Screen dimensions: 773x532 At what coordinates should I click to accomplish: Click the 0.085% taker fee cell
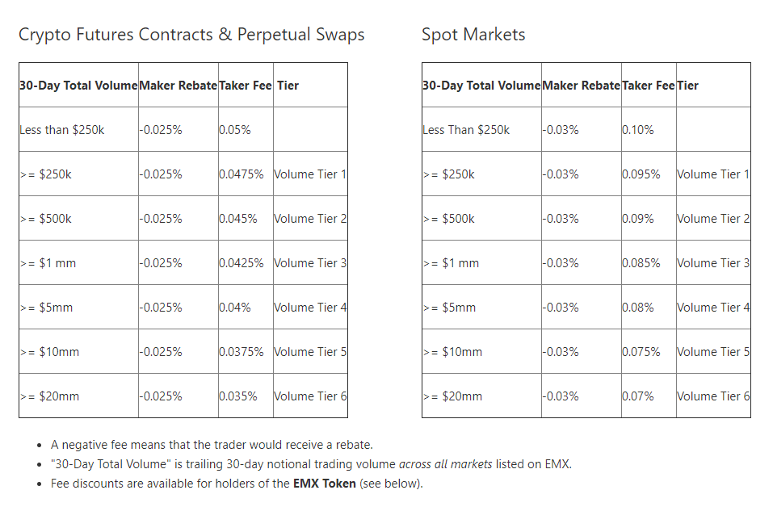[641, 263]
